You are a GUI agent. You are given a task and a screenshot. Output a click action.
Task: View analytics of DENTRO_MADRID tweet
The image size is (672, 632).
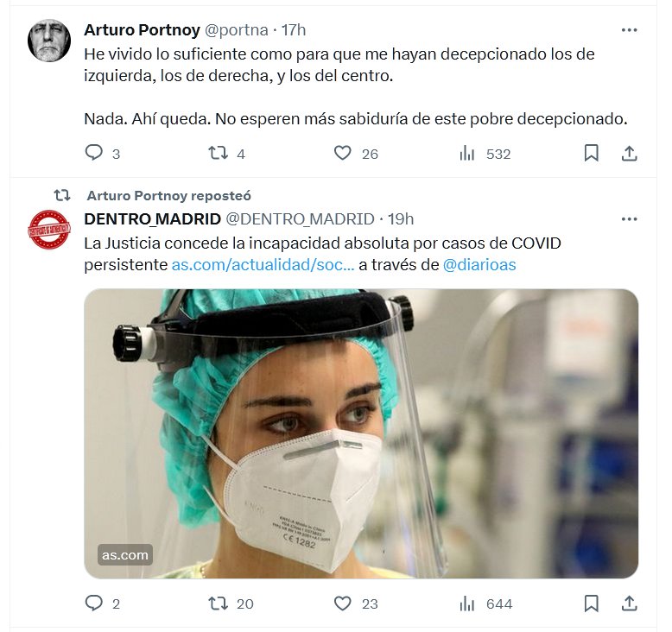467,604
